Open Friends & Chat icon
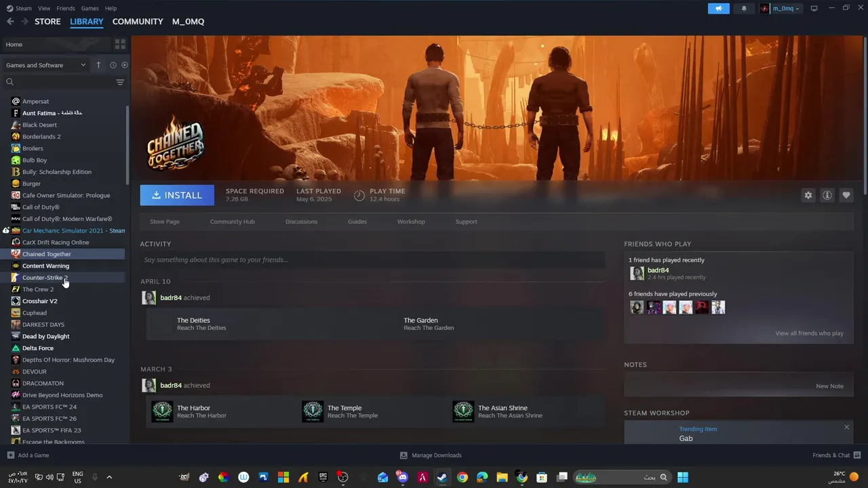Viewport: 868px width, 488px height. point(857,455)
